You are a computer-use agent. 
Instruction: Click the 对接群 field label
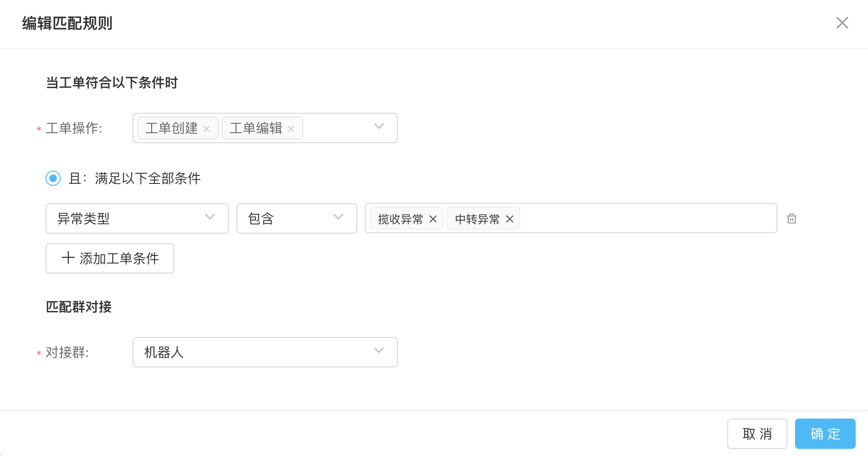(x=67, y=353)
